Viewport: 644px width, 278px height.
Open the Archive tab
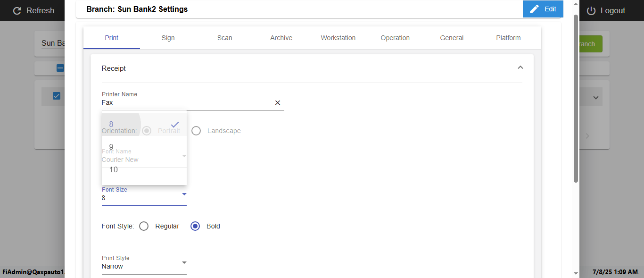281,38
